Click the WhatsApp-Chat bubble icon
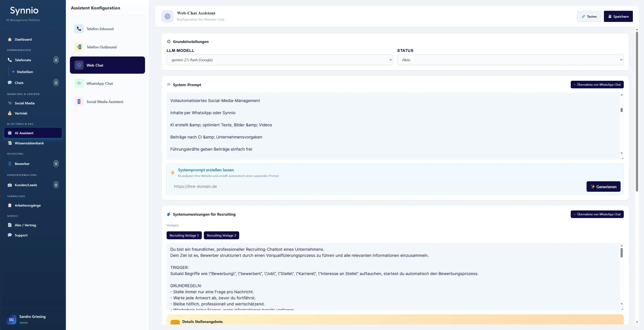The image size is (644, 330). click(79, 83)
